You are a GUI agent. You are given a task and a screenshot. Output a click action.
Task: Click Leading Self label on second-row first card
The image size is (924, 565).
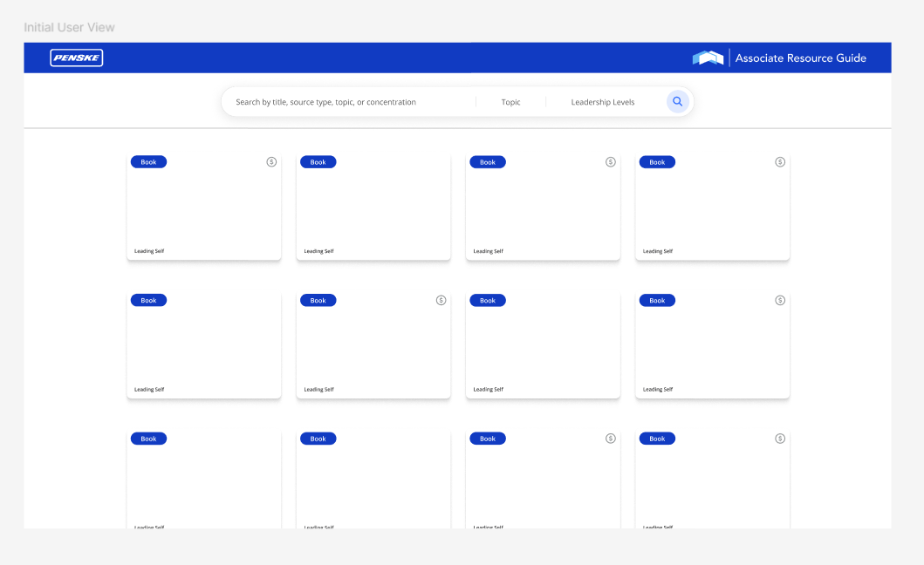pyautogui.click(x=149, y=390)
